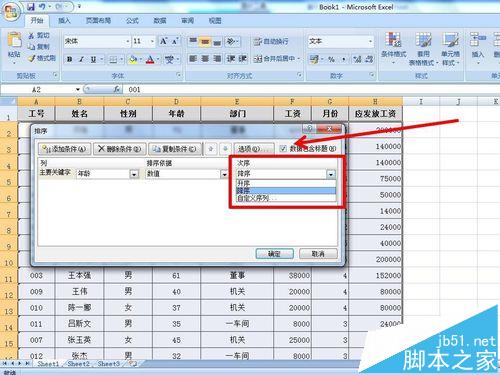Cancel the sort dialog with 取消
Screen dimensions: 500x375
click(318, 254)
